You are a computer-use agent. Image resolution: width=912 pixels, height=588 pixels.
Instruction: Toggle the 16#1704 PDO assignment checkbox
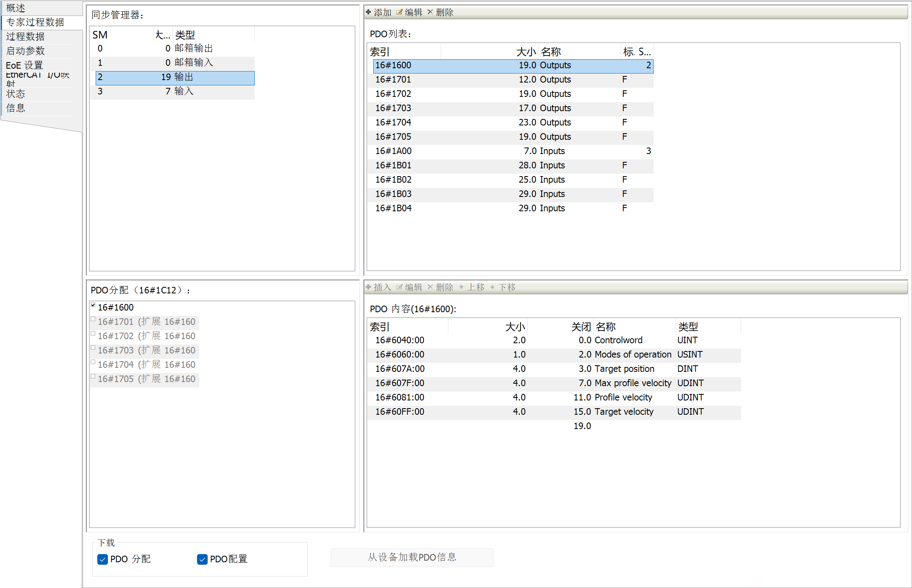tap(93, 362)
